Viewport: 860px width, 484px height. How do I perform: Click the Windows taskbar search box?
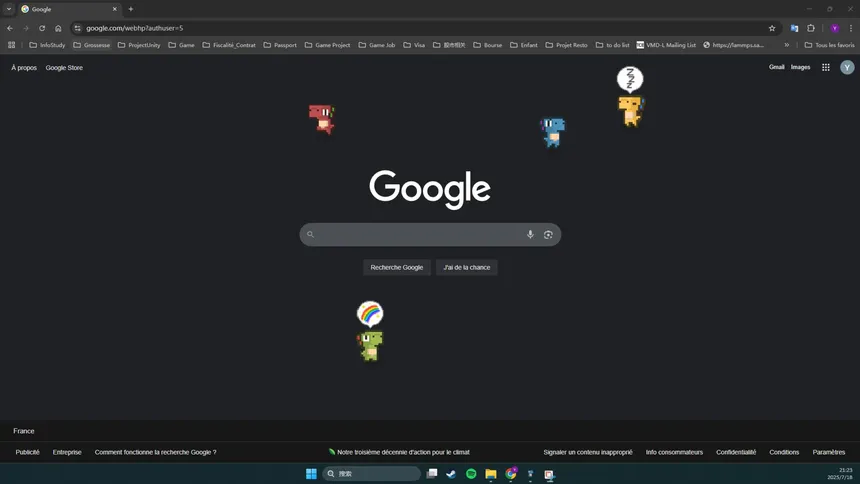click(371, 474)
